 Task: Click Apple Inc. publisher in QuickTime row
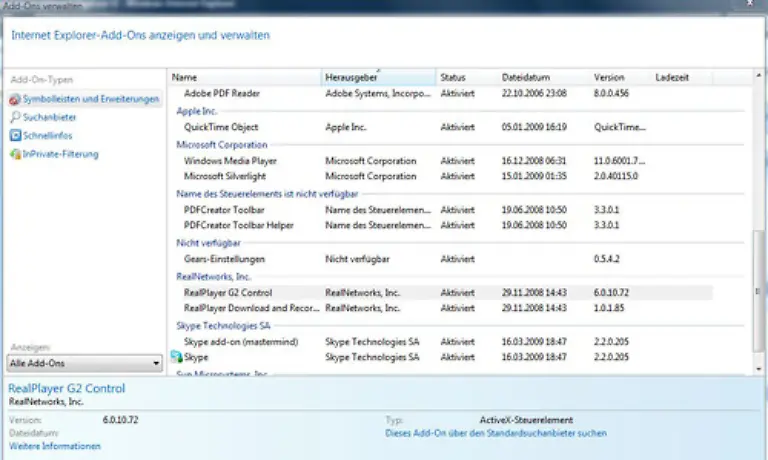pos(346,127)
